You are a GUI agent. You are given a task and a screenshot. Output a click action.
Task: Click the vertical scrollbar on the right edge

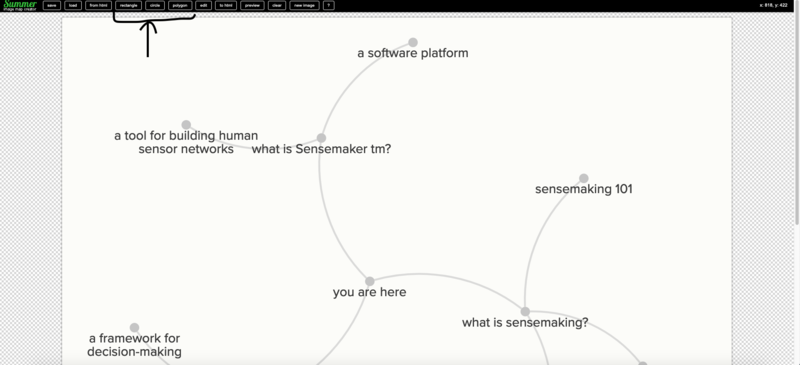click(x=797, y=117)
